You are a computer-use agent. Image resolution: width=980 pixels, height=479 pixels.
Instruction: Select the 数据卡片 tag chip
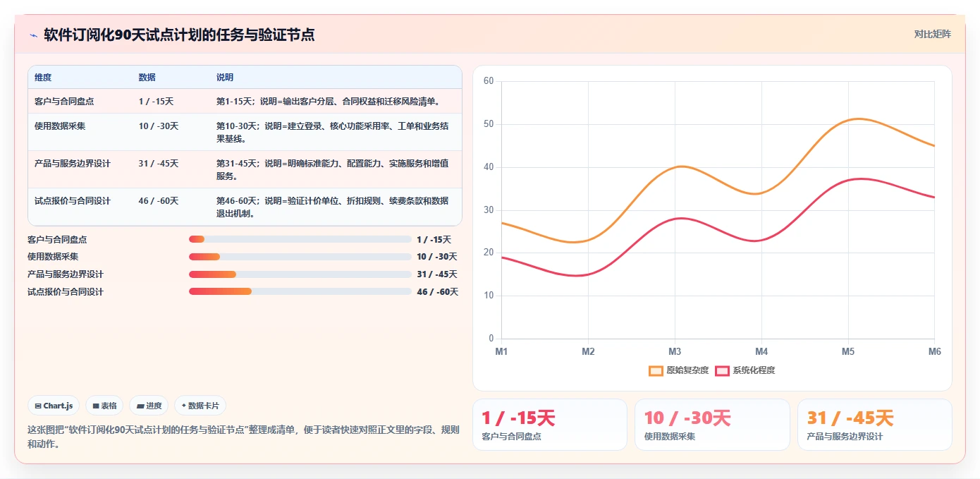point(200,406)
